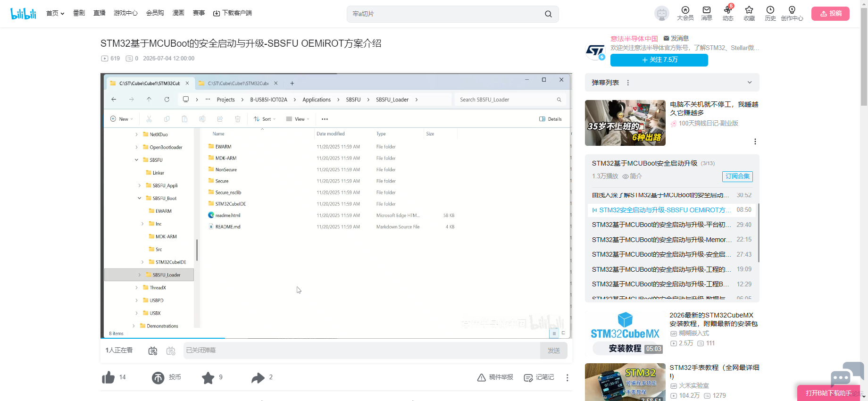Image resolution: width=868 pixels, height=401 pixels.
Task: Play playlist item ending 工程B… 12:29
Action: [x=672, y=284]
